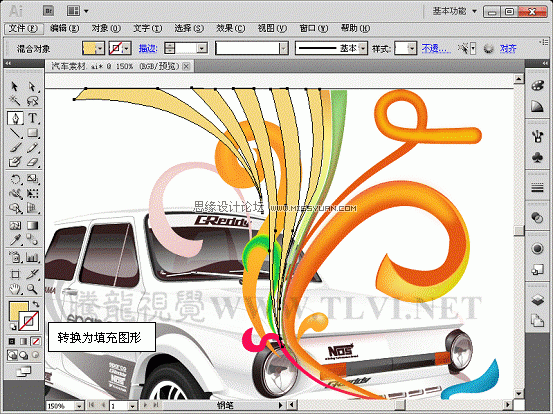553x414 pixels.
Task: Select the Symbol Sprayer tool
Action: coord(15,257)
